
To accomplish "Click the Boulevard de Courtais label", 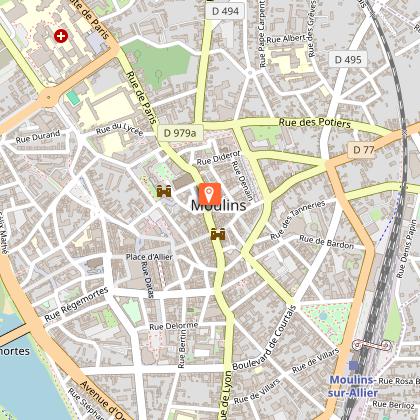I will point(265,338).
